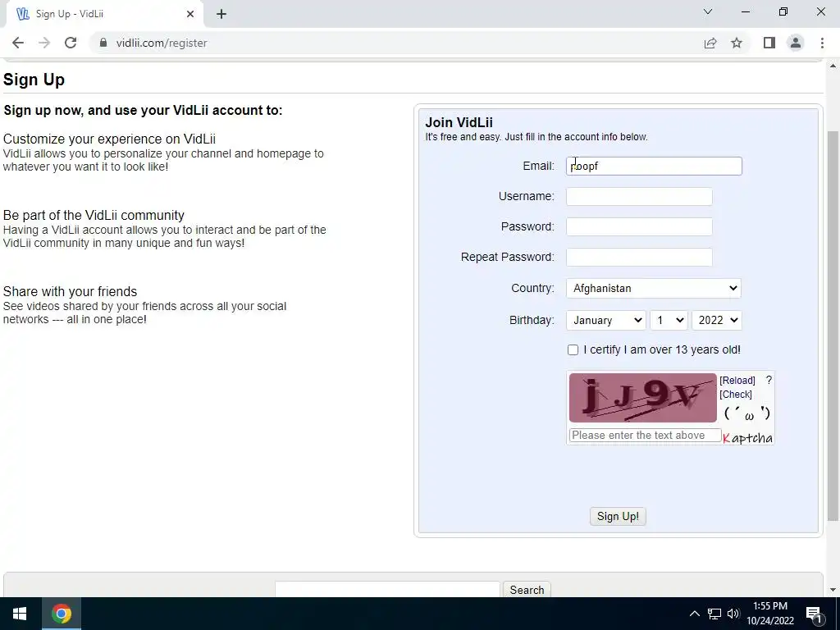Open a new browser tab
Viewport: 840px width, 630px height.
click(221, 14)
